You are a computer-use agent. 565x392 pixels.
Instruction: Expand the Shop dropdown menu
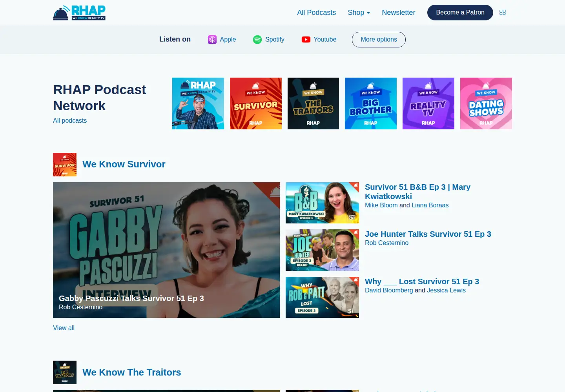pos(359,13)
